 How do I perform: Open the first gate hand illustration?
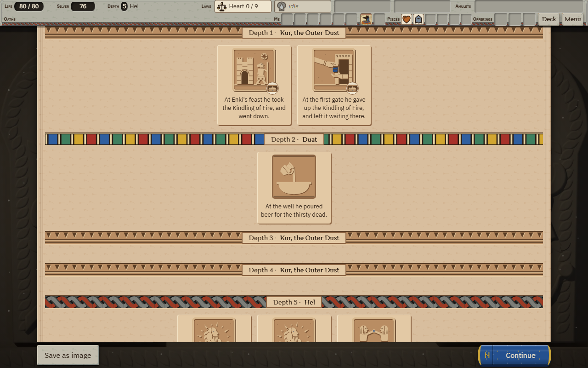point(334,70)
